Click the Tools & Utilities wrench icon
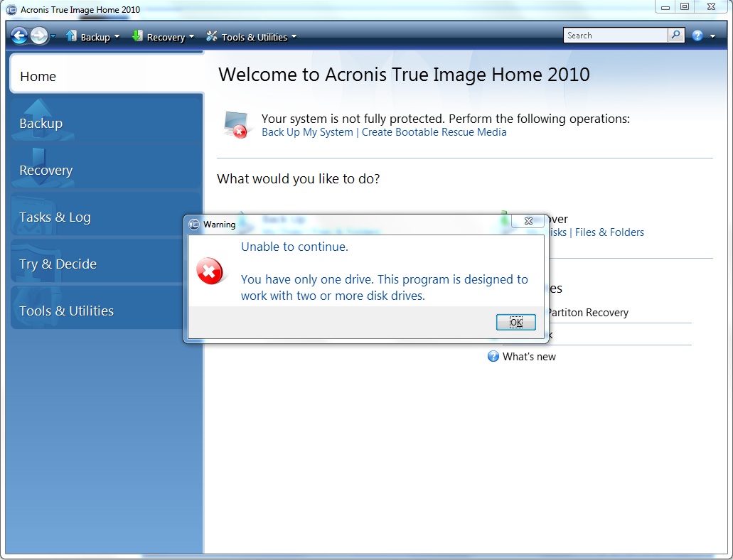733x560 pixels. coord(212,36)
